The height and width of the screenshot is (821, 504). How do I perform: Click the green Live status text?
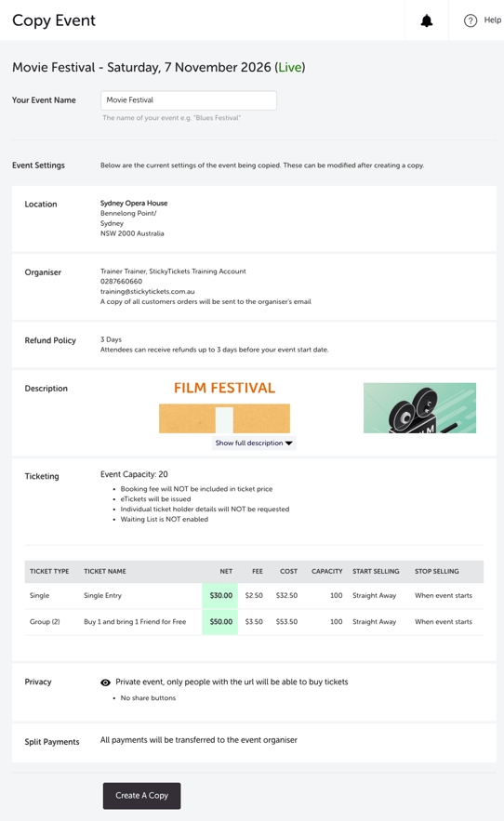290,68
